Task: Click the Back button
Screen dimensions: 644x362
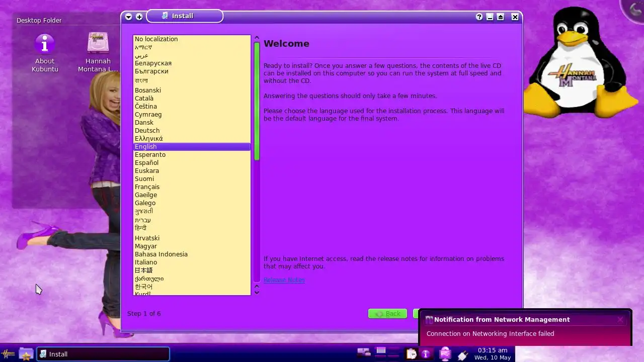Action: click(x=387, y=314)
